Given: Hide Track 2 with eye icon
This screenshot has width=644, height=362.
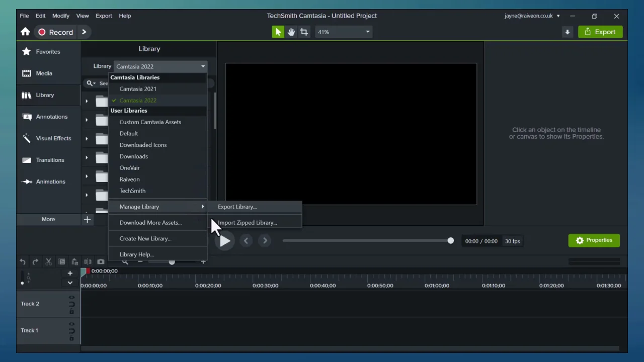Looking at the screenshot, I should tap(71, 297).
